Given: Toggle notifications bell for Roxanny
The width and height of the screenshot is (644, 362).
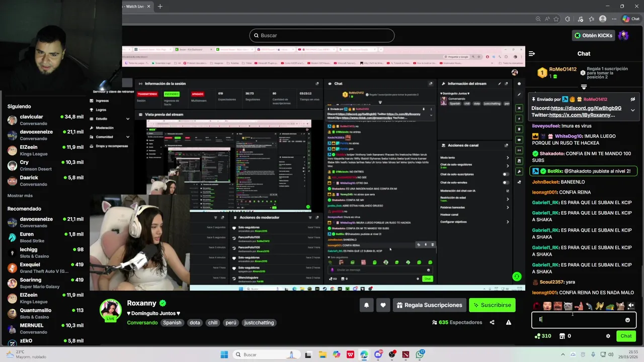Looking at the screenshot, I should tap(366, 305).
